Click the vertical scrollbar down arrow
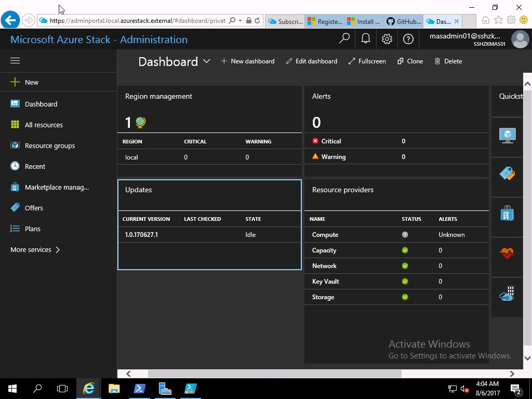This screenshot has height=399, width=532. [527, 358]
